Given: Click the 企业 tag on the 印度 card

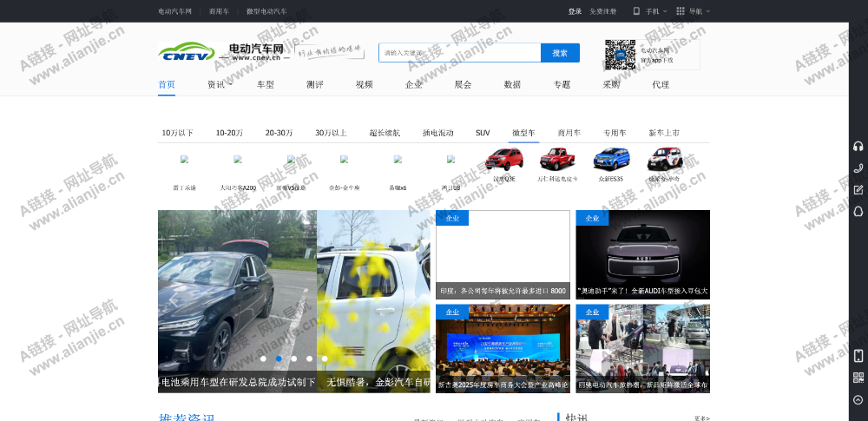Looking at the screenshot, I should (x=452, y=218).
